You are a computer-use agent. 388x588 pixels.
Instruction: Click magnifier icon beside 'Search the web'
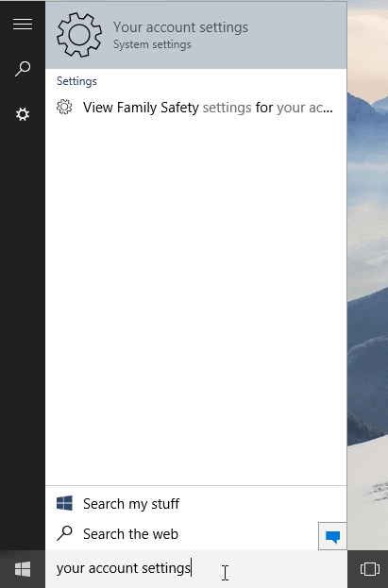(64, 533)
